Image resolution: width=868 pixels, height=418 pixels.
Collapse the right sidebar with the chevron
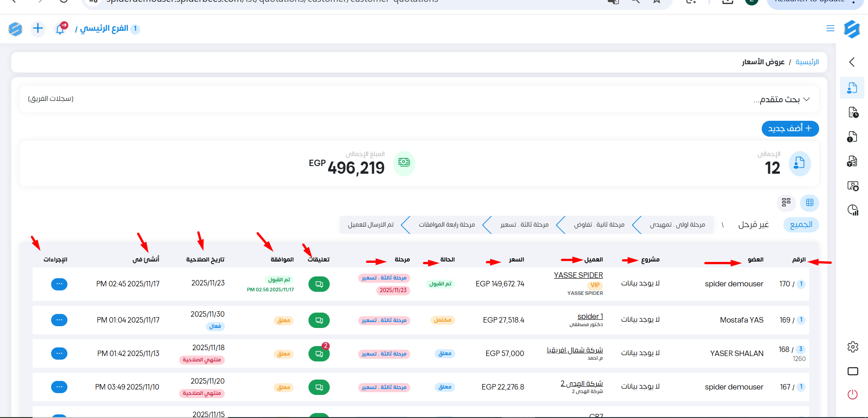pyautogui.click(x=852, y=62)
